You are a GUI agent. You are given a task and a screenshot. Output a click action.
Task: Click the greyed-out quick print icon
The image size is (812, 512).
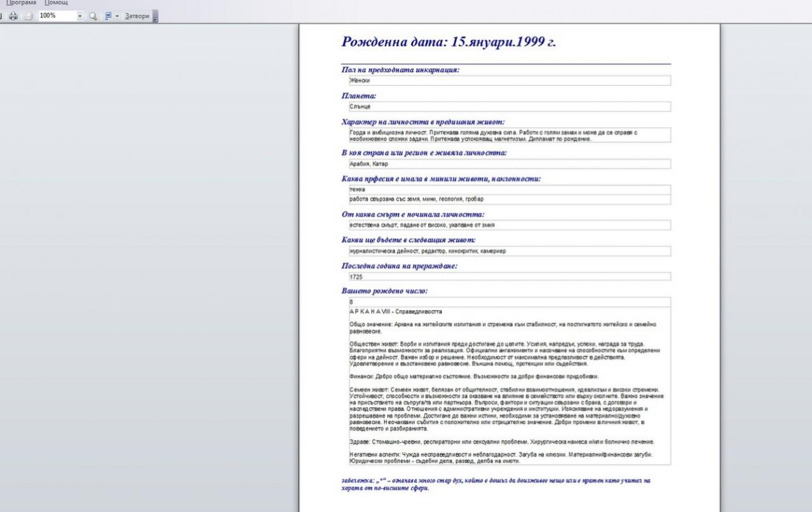click(x=29, y=15)
